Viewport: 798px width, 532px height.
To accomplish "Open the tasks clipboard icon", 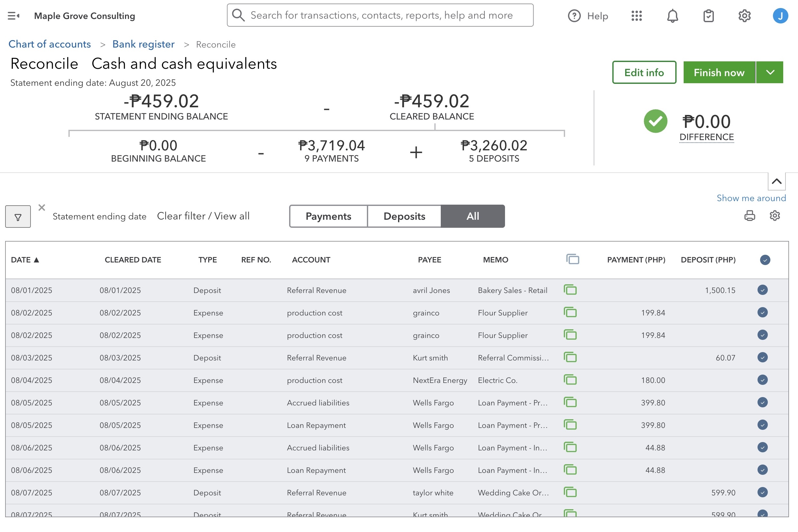I will 708,16.
